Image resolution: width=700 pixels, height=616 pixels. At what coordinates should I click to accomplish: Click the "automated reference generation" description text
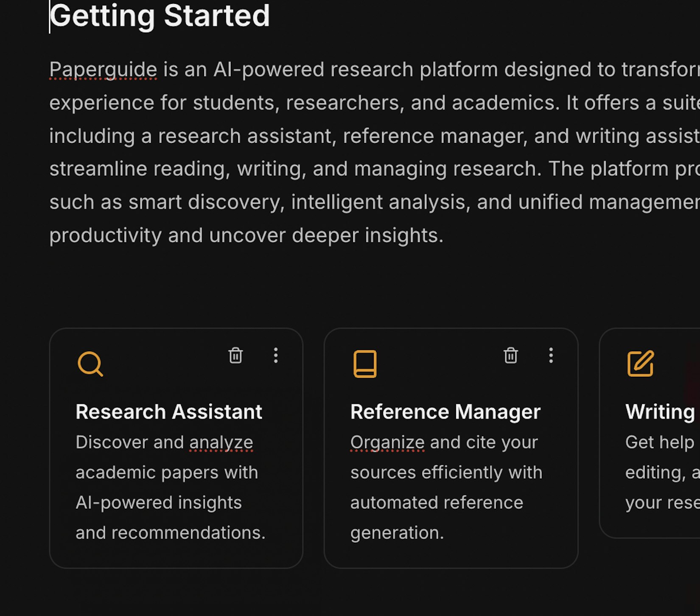coord(437,503)
